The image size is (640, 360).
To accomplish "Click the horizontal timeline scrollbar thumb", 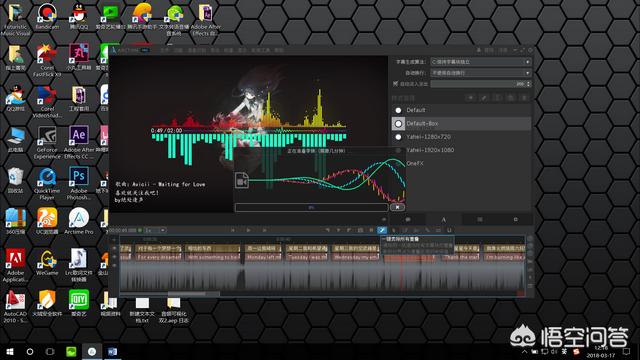I will [x=194, y=293].
